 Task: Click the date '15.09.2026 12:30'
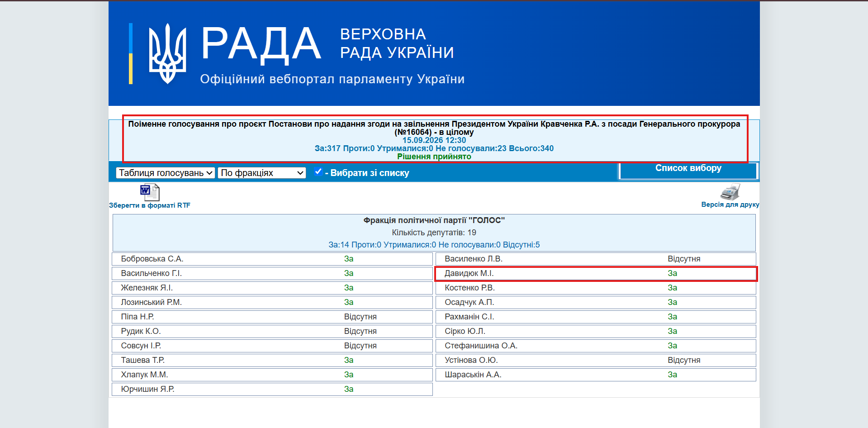tap(434, 140)
